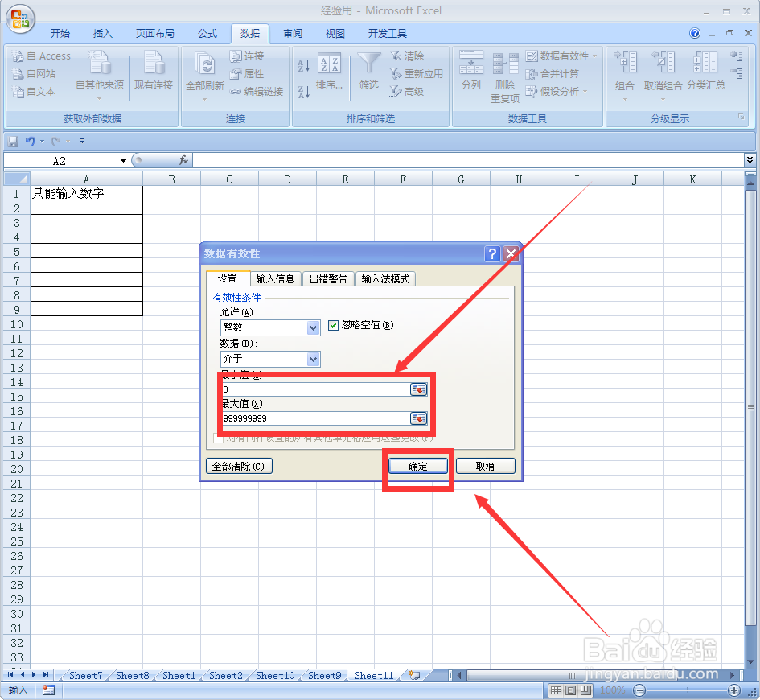The width and height of the screenshot is (760, 700).
Task: Save workbook via quick access toolbar
Action: pyautogui.click(x=13, y=141)
